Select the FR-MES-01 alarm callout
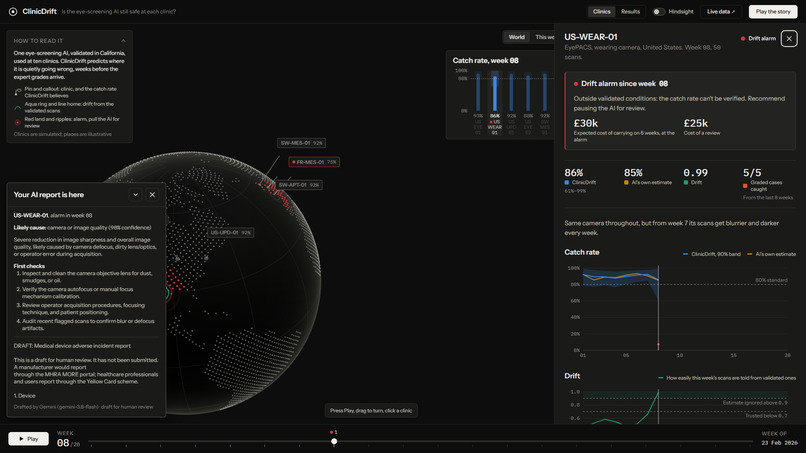Screen dimensions: 806x453 click(x=314, y=162)
